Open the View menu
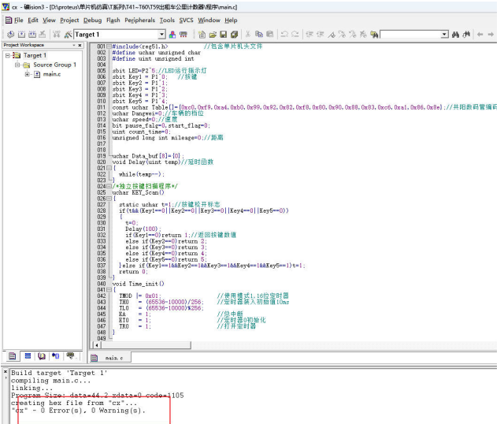 (x=49, y=20)
